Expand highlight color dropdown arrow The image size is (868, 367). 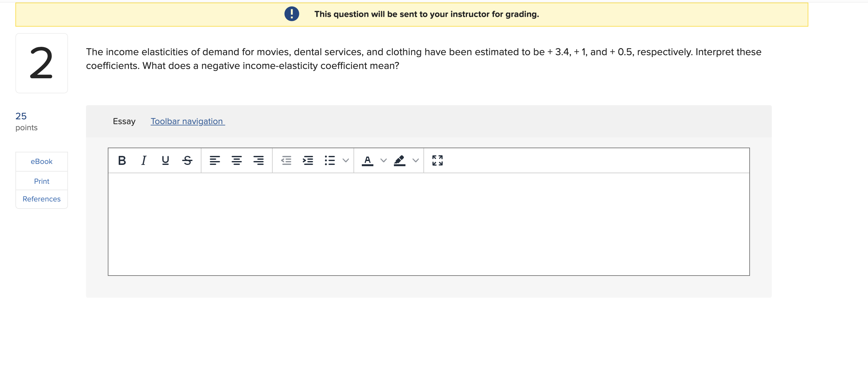point(416,160)
